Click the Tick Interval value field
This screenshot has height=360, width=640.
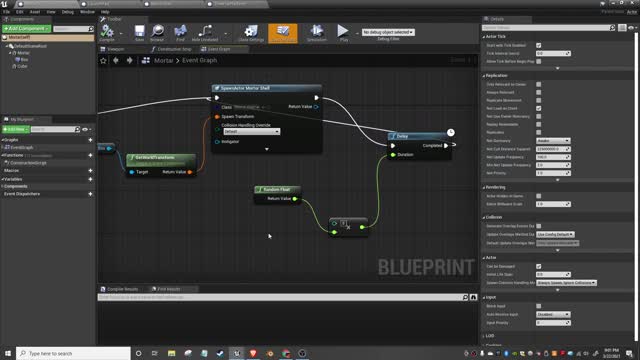click(x=553, y=53)
